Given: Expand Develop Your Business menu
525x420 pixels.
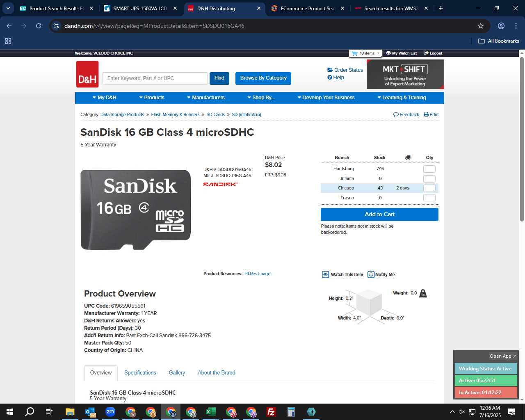Looking at the screenshot, I should 326,98.
